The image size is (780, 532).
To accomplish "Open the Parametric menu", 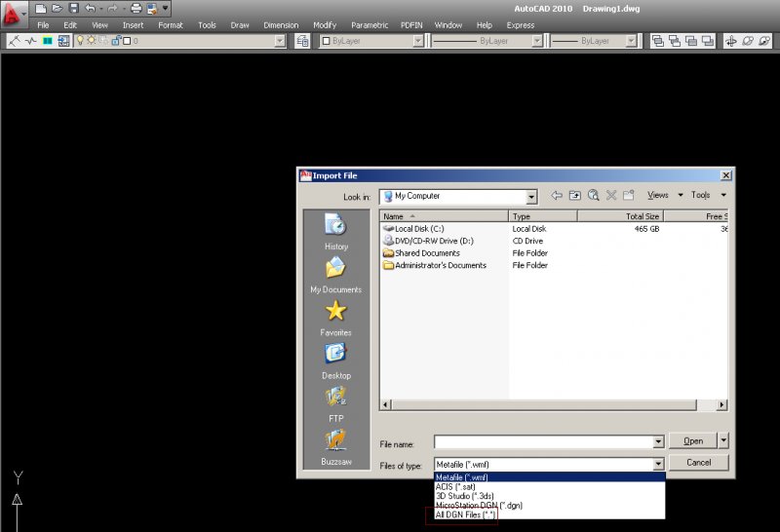I will coord(370,25).
